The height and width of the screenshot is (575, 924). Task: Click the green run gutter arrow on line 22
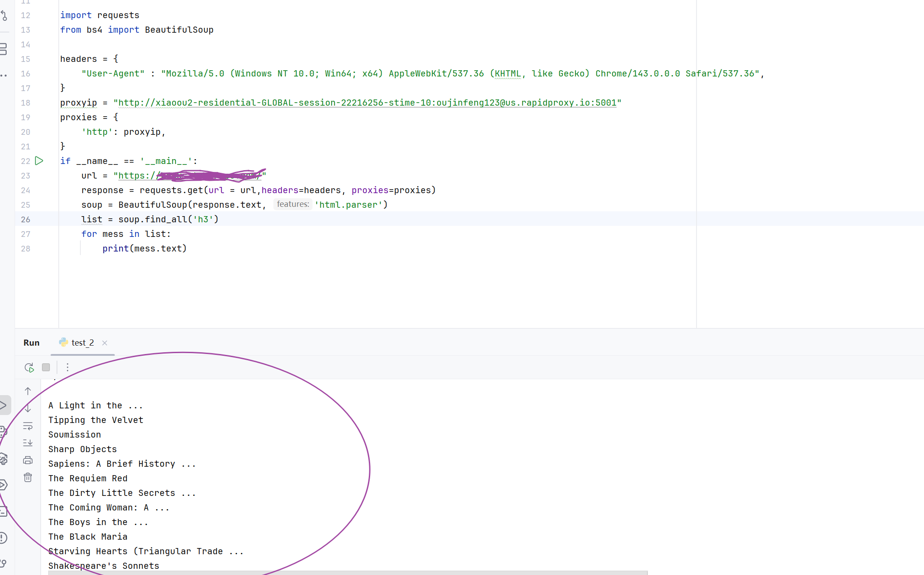tap(39, 161)
